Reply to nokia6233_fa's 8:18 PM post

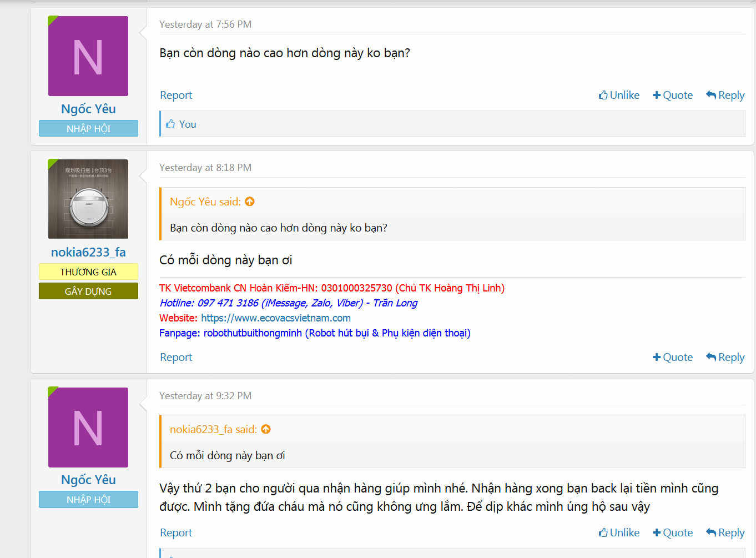[725, 357]
